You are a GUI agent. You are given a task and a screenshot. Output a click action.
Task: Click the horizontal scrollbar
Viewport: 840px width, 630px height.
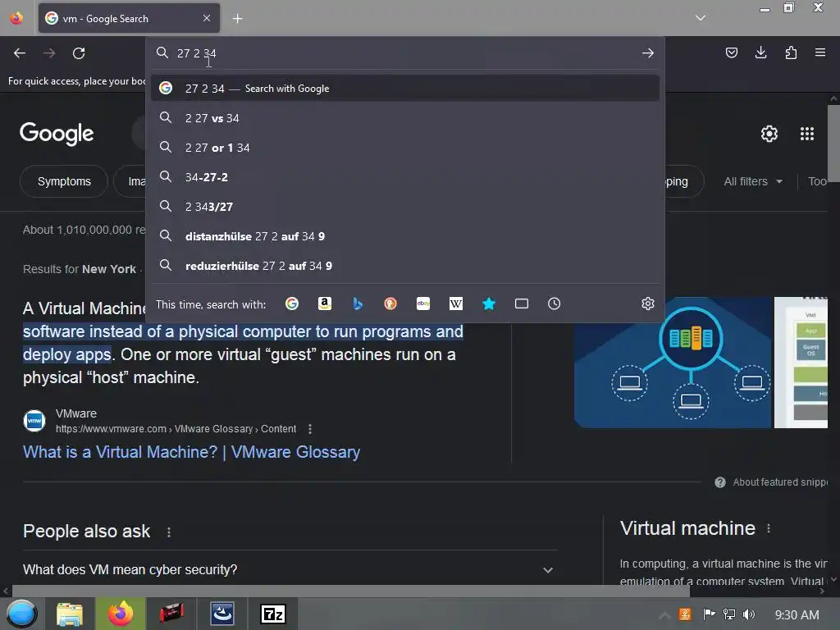(x=351, y=591)
